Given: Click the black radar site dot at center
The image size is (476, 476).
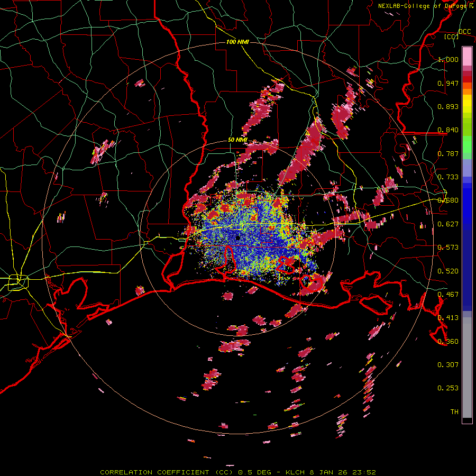Looking at the screenshot, I should [237, 237].
